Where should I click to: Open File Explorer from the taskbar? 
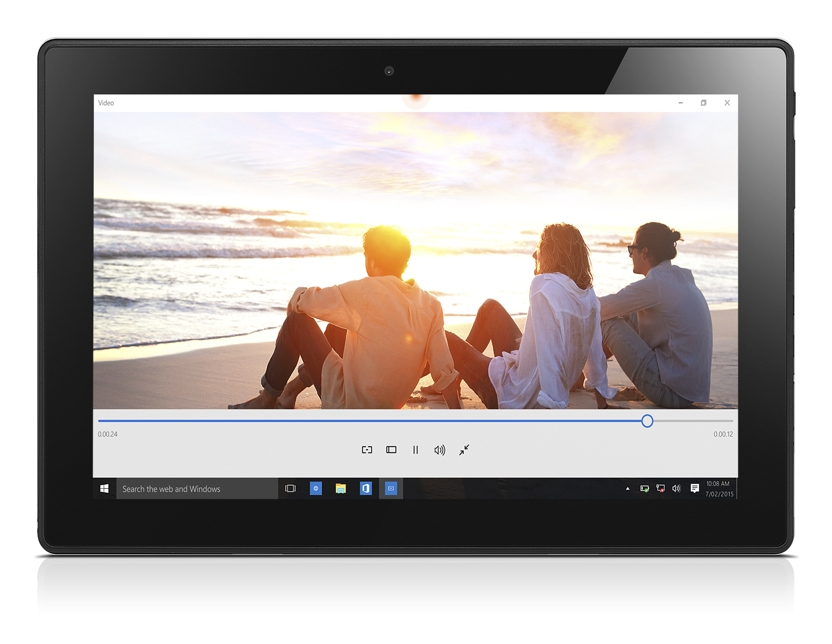341,488
